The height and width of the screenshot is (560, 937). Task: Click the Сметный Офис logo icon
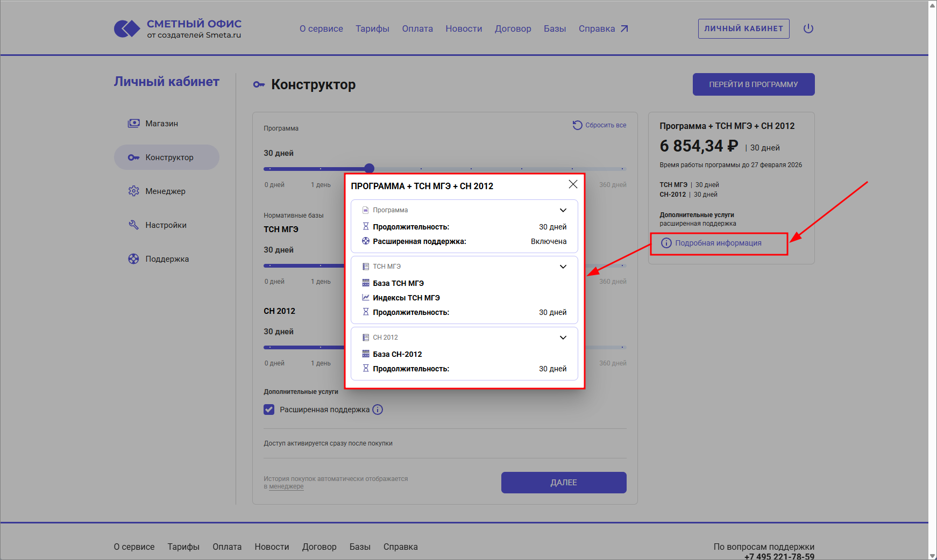127,28
